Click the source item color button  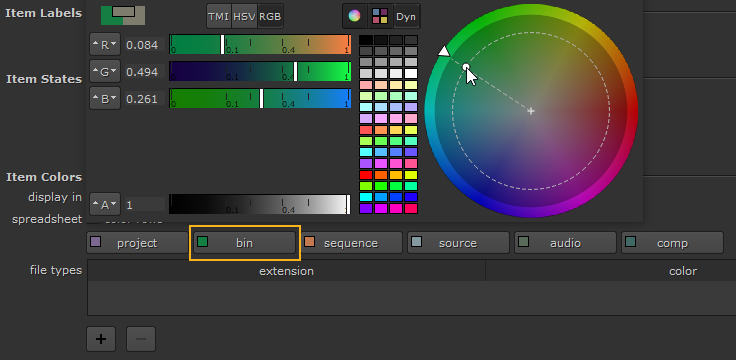(x=458, y=243)
